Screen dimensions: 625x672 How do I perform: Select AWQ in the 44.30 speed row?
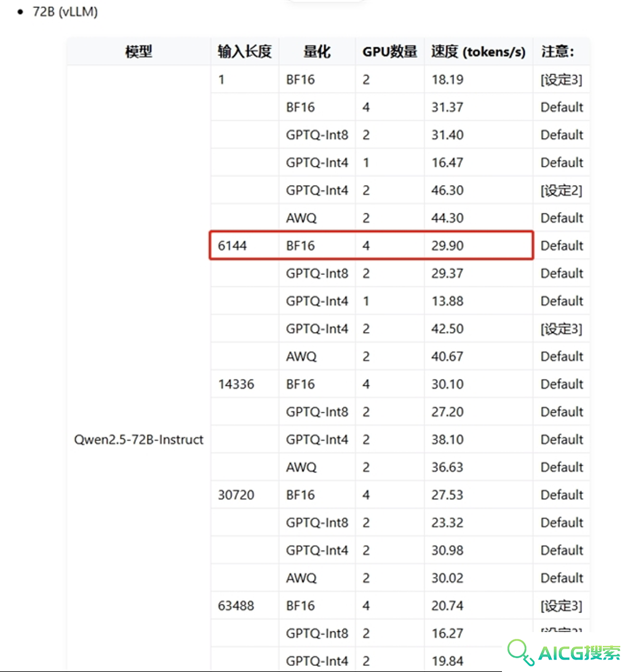[x=301, y=218]
